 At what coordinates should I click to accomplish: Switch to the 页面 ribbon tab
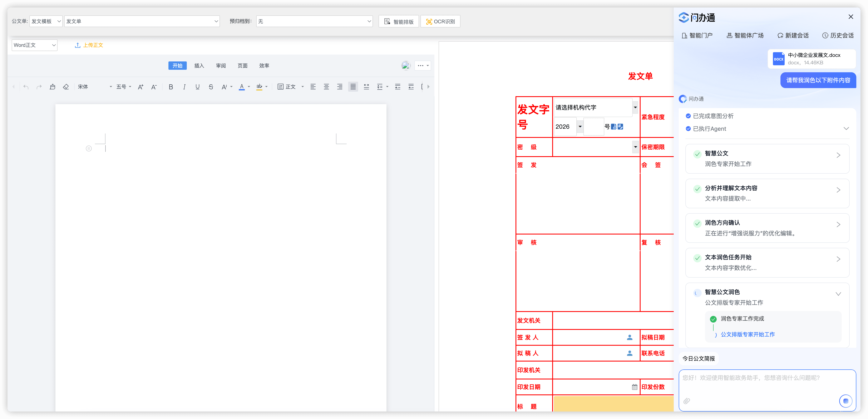click(x=243, y=66)
